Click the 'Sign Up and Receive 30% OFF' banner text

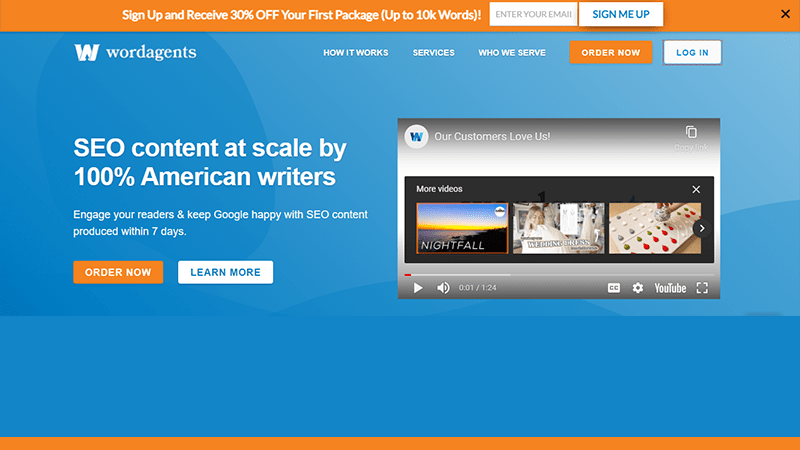(x=302, y=15)
